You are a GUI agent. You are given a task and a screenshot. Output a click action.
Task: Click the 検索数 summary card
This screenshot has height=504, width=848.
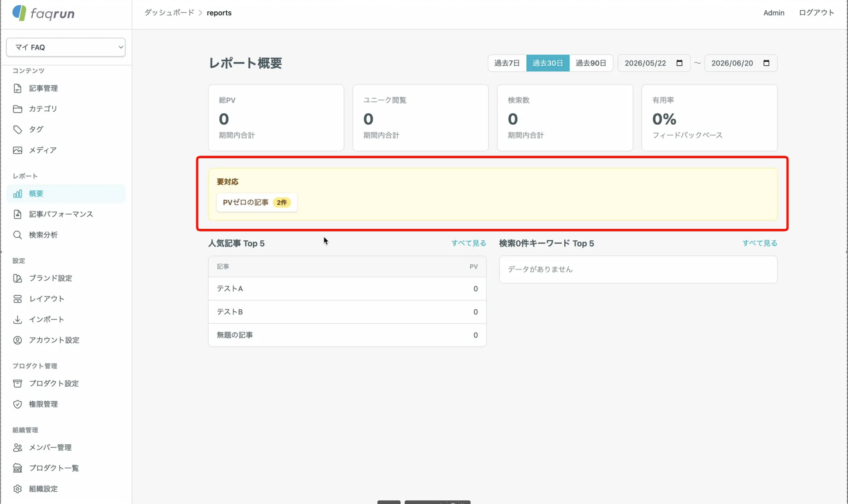point(565,117)
